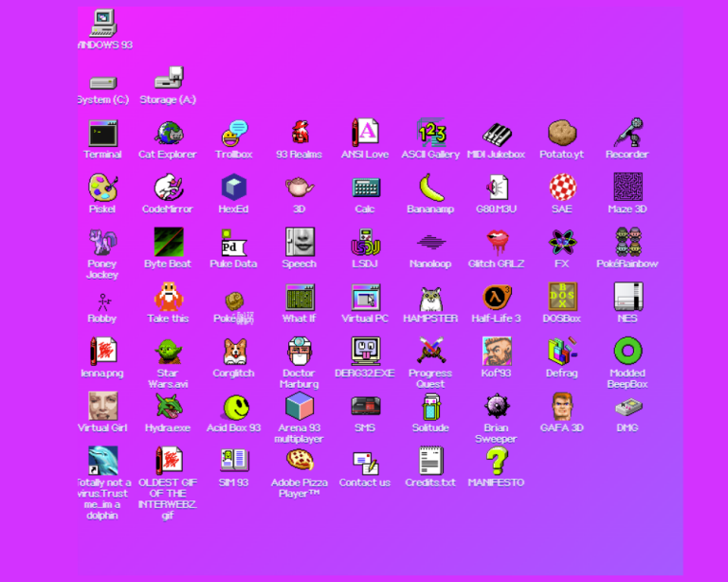The height and width of the screenshot is (582, 728).
Task: Open the SAE checkered ball icon
Action: point(562,188)
